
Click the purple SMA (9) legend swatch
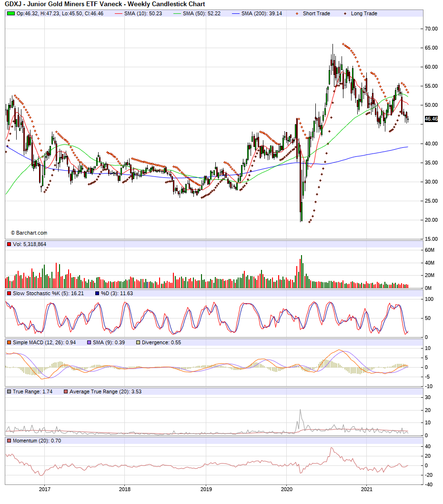tap(89, 343)
